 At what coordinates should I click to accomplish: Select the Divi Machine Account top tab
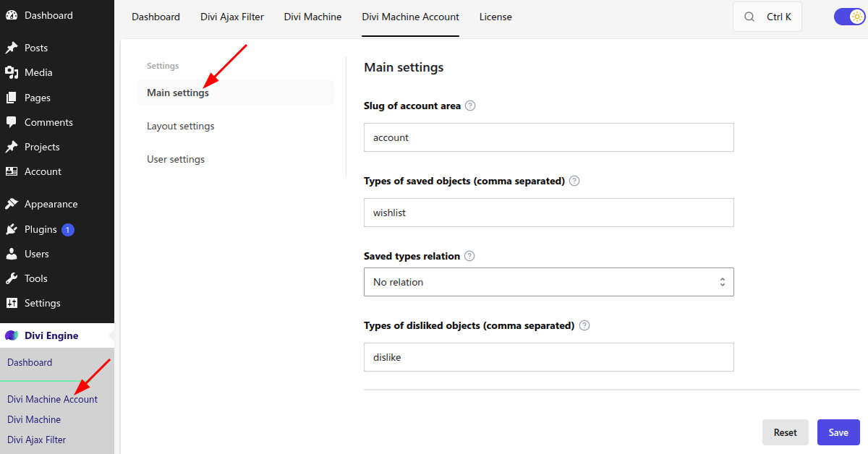pos(410,17)
